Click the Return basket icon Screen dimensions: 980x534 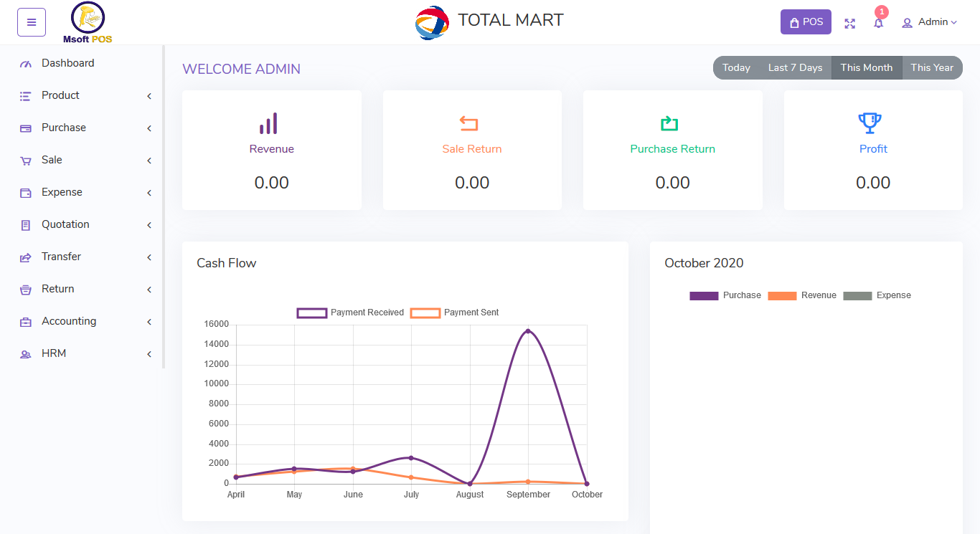(x=26, y=290)
